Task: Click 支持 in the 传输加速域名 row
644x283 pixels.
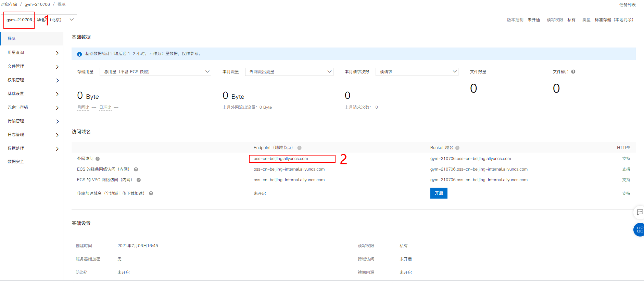Action: tap(626, 193)
